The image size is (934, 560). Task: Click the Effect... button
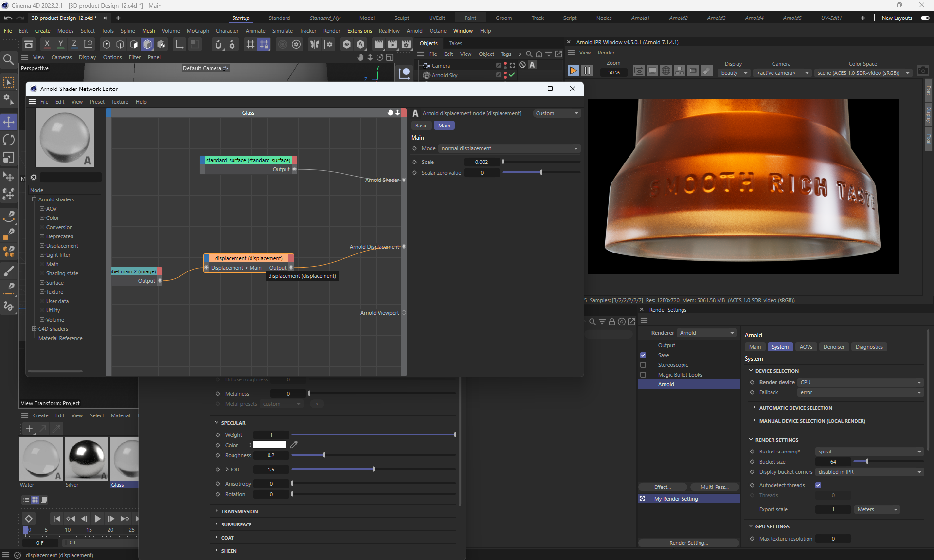coord(662,487)
